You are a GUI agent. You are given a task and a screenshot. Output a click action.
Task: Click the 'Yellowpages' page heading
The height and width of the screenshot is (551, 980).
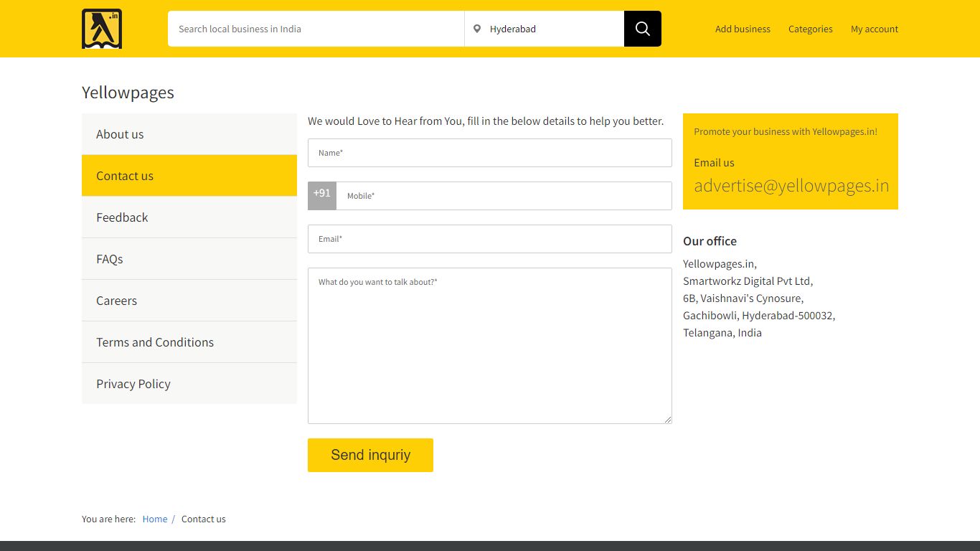click(128, 93)
